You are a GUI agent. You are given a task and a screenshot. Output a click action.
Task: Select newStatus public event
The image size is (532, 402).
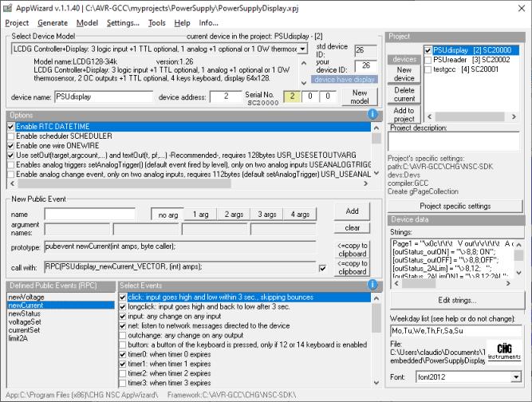tap(24, 313)
